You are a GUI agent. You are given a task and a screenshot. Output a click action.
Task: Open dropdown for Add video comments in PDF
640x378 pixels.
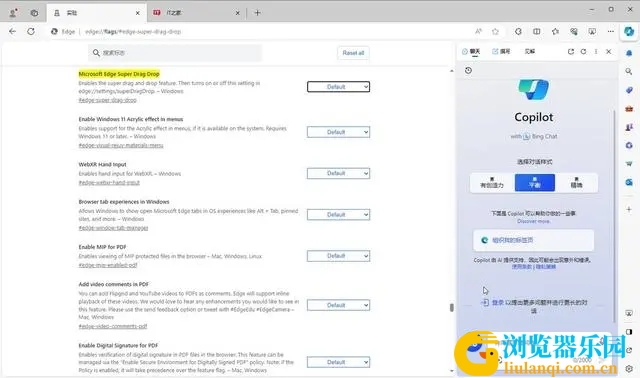pos(338,305)
